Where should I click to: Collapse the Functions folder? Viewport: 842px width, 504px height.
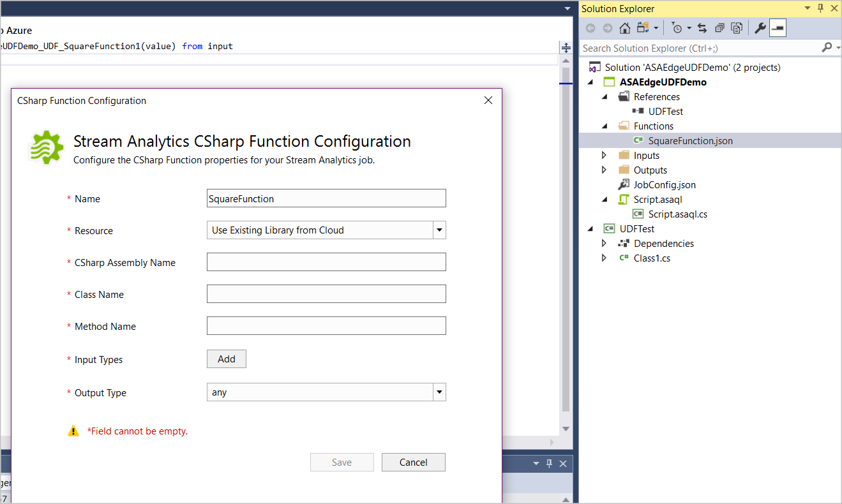[x=604, y=126]
